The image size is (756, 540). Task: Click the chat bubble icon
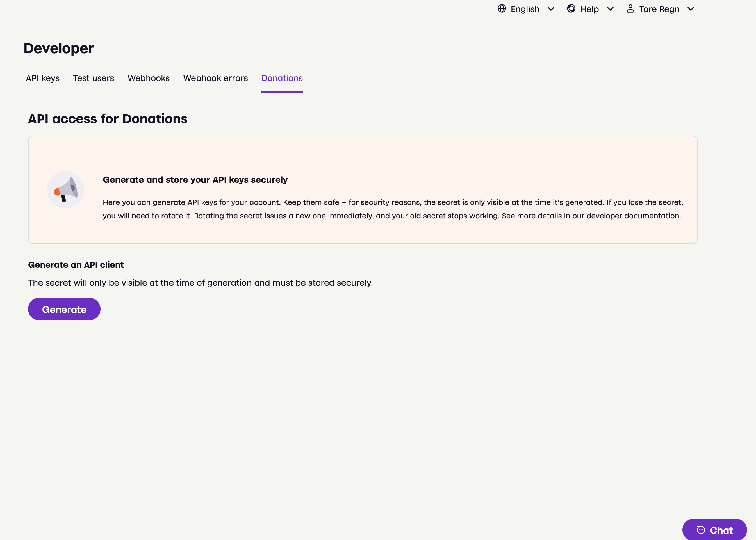[x=700, y=530]
